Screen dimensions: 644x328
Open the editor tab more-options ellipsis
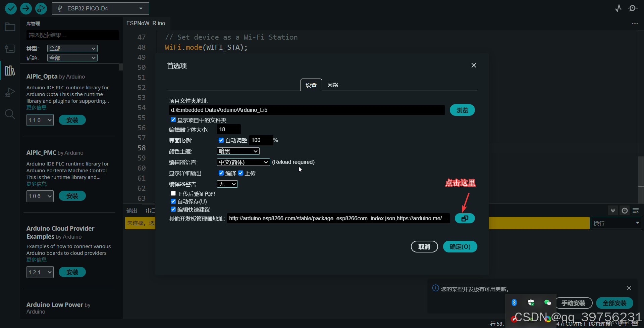(635, 24)
